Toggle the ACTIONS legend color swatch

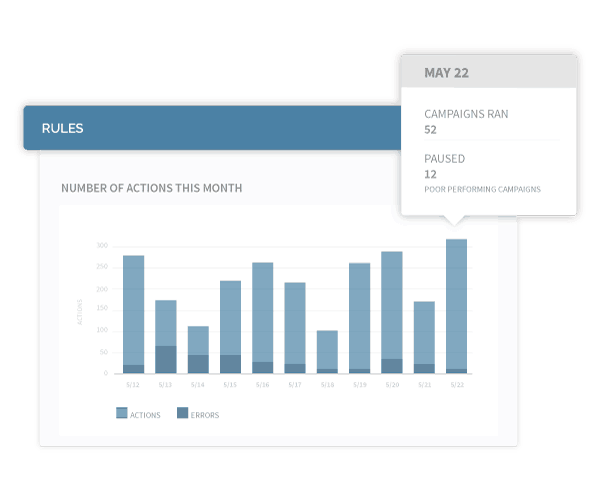point(122,414)
